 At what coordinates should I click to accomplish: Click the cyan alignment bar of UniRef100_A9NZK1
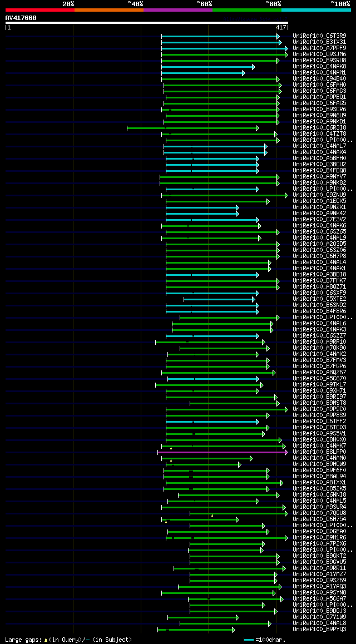point(202,208)
